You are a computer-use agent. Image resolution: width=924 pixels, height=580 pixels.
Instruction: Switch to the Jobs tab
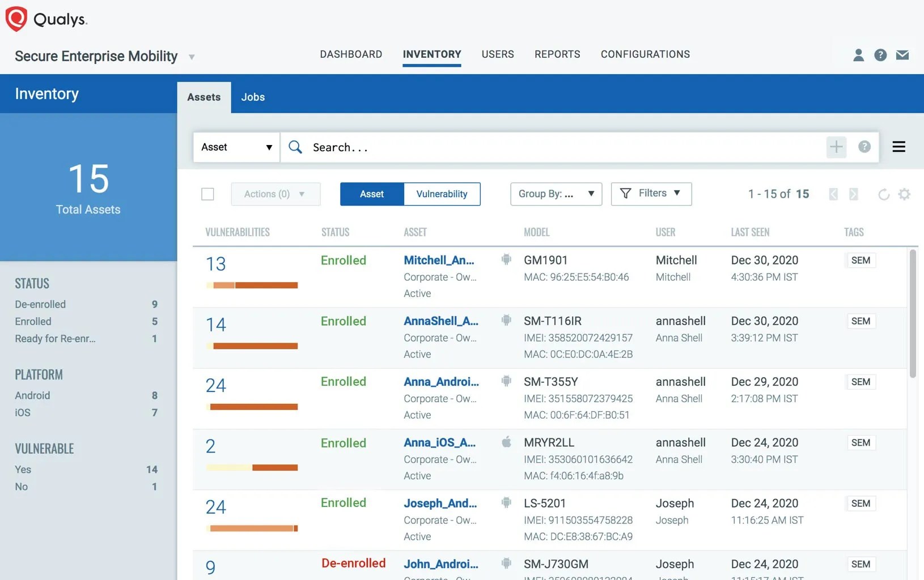tap(253, 97)
